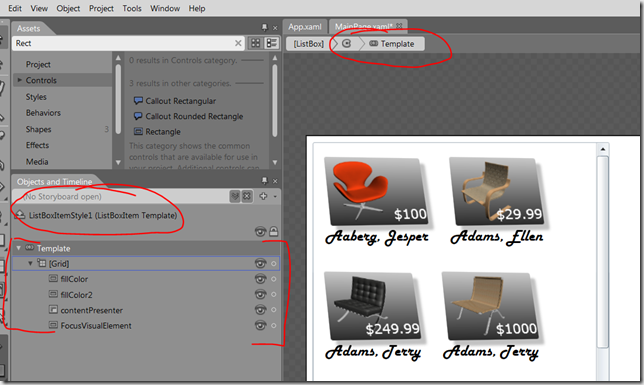Close the storyboard icon
The height and width of the screenshot is (385, 644).
coord(246,196)
